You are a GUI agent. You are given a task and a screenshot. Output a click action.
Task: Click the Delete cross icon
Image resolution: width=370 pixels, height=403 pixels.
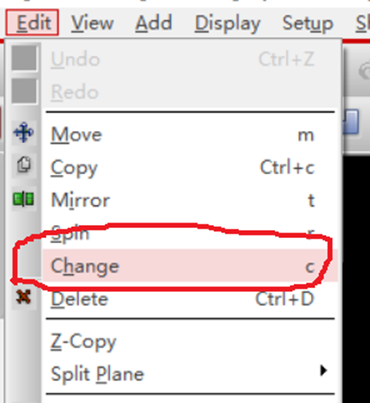coord(24,296)
